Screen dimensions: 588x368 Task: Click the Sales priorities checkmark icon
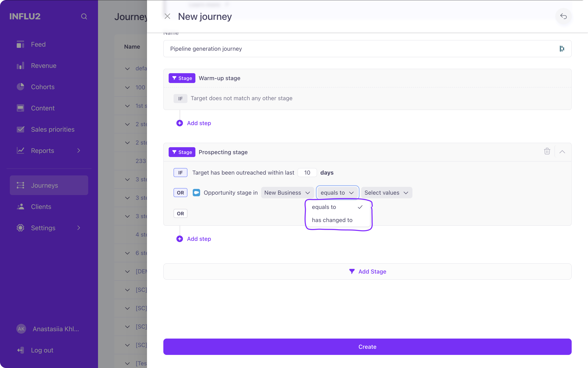[20, 129]
